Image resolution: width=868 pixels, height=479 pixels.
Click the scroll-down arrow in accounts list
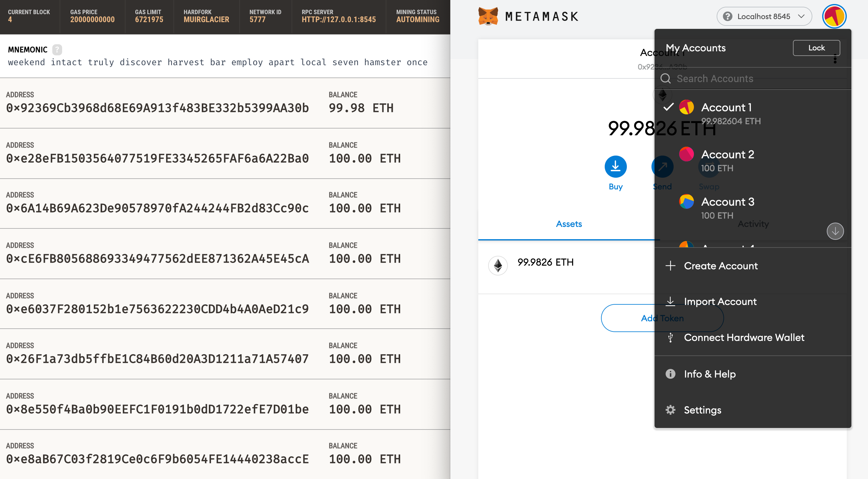pyautogui.click(x=835, y=231)
